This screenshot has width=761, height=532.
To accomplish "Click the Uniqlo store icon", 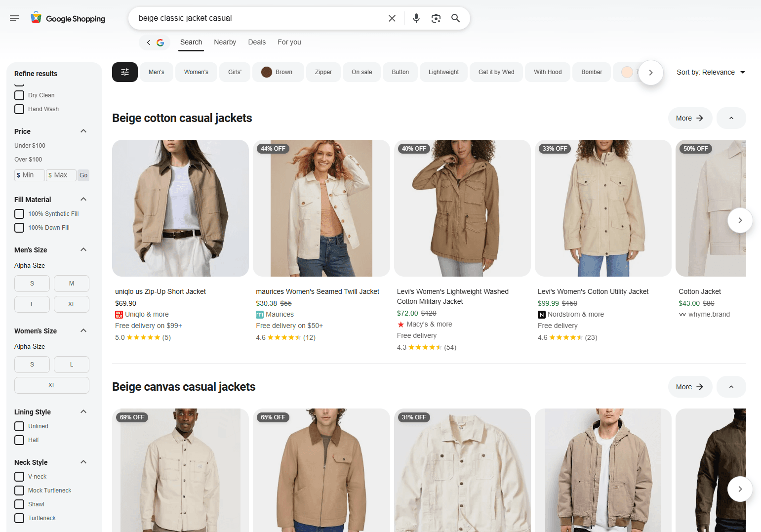I will click(x=119, y=315).
